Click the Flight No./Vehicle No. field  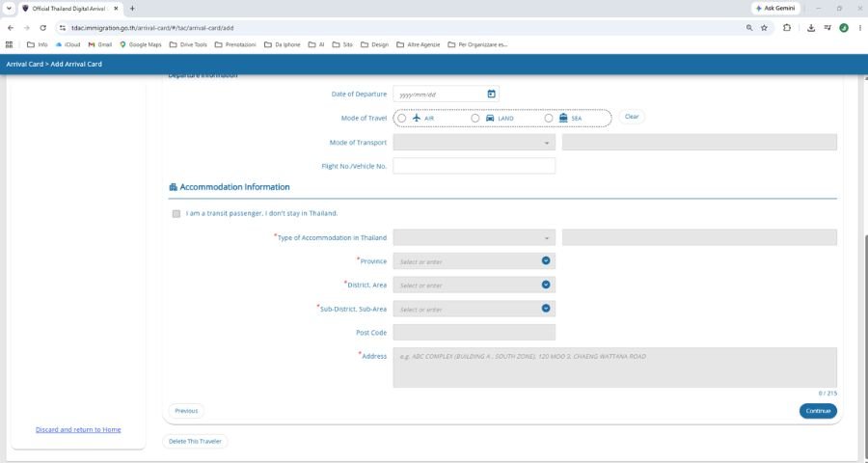coord(474,166)
